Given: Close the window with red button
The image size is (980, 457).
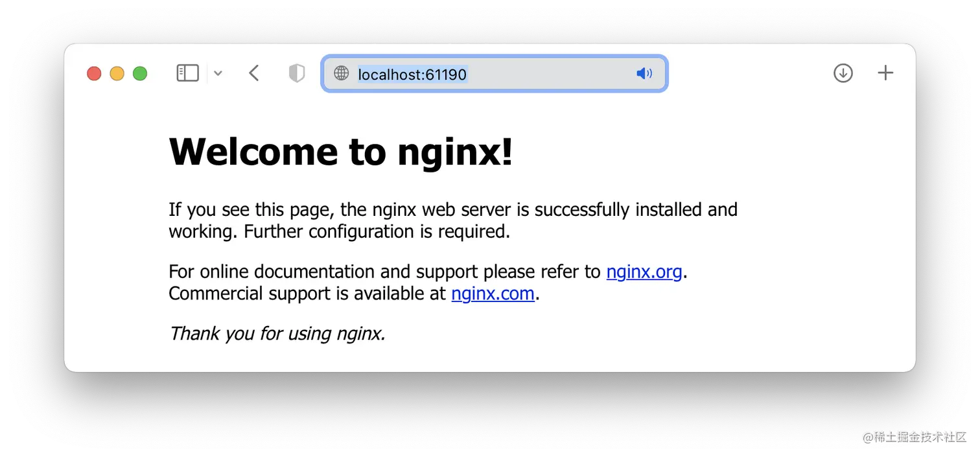Looking at the screenshot, I should pos(94,73).
